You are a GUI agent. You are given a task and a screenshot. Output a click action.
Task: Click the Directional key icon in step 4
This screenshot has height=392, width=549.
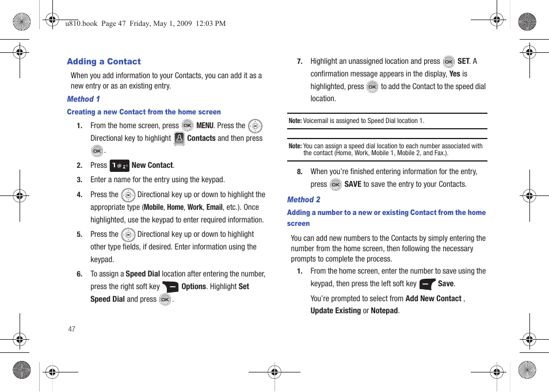point(128,195)
